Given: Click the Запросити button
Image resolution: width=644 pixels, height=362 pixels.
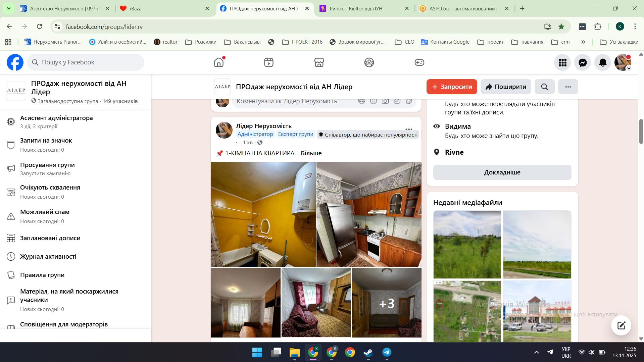Looking at the screenshot, I should [x=451, y=87].
